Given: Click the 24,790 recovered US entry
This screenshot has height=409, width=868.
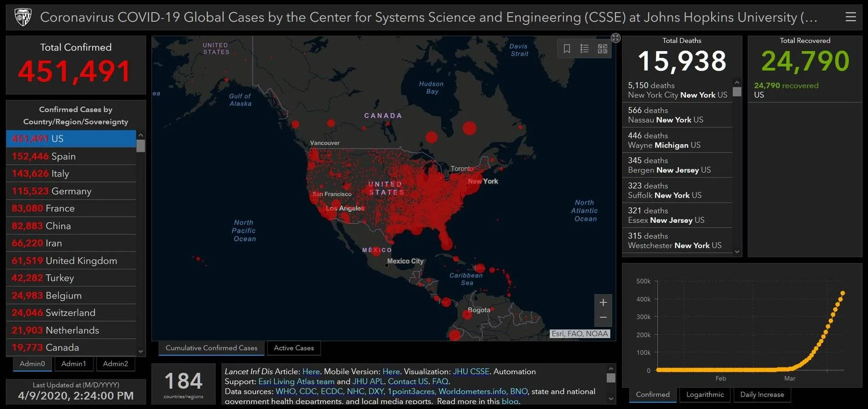Looking at the screenshot, I should tap(804, 90).
